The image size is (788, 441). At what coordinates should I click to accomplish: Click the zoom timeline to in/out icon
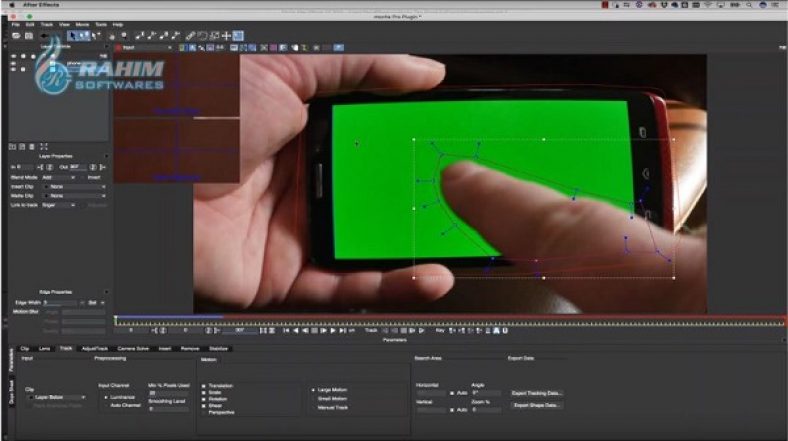(x=263, y=330)
